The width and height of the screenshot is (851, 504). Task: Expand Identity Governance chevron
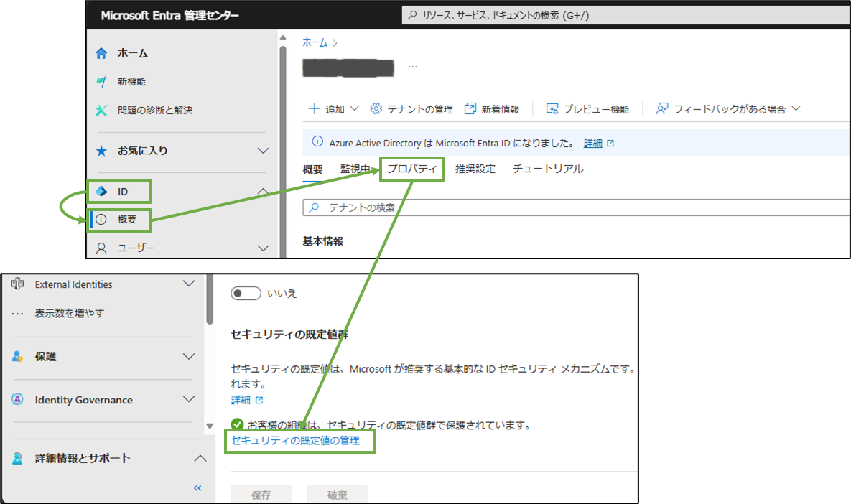[189, 399]
